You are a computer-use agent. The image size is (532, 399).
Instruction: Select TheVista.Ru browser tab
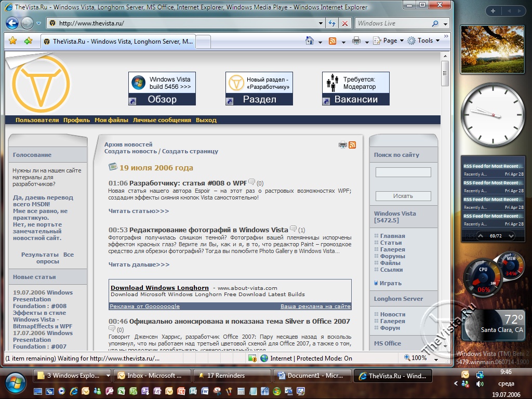pyautogui.click(x=118, y=42)
